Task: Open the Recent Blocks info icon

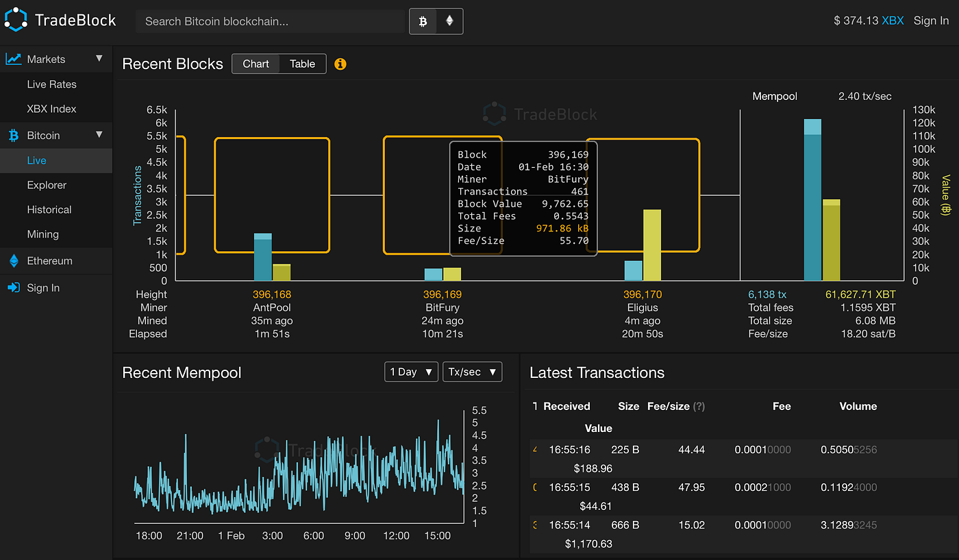Action: coord(340,64)
